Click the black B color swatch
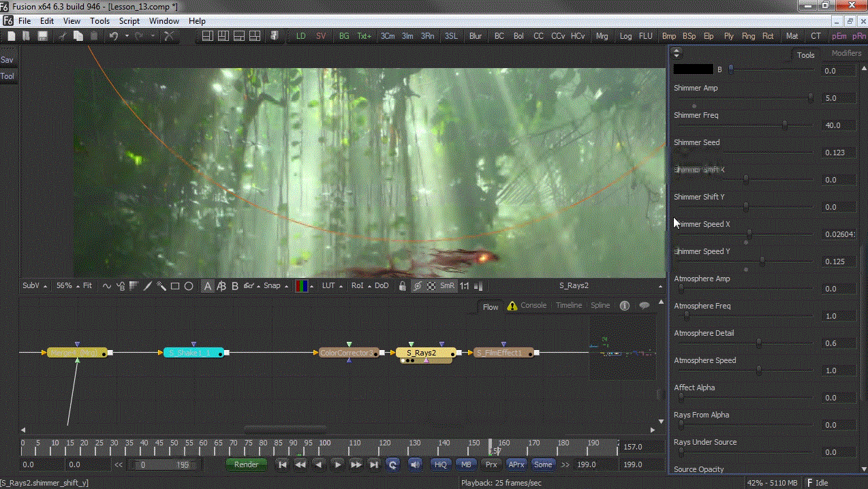Viewport: 868px width, 489px height. click(693, 69)
